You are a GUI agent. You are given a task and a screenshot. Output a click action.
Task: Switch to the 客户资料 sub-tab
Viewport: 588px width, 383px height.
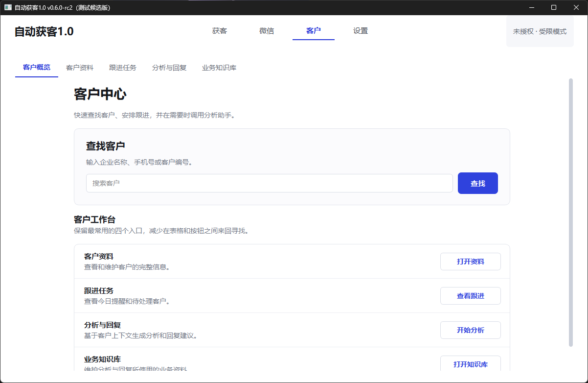coord(80,68)
